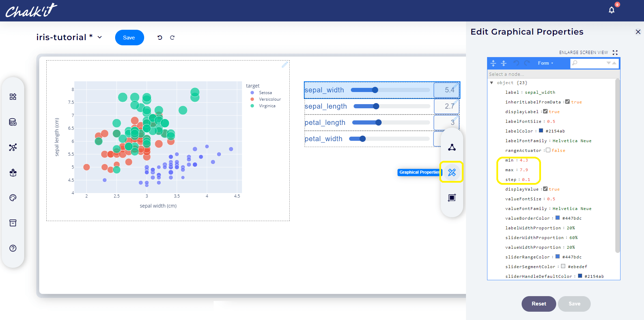The height and width of the screenshot is (320, 644).
Task: Click the sliderRangeColor swatch
Action: pos(558,257)
